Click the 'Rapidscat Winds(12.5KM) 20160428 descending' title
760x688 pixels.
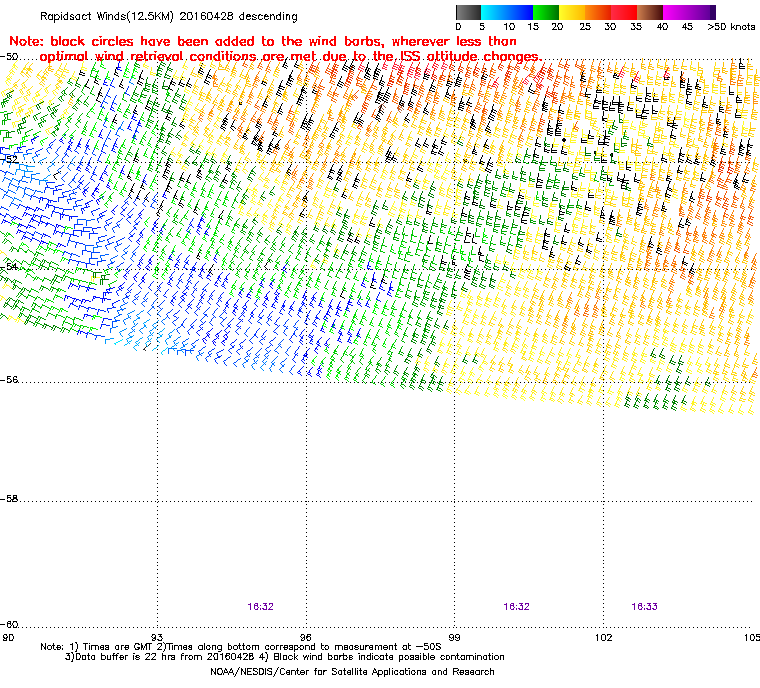[x=169, y=16]
